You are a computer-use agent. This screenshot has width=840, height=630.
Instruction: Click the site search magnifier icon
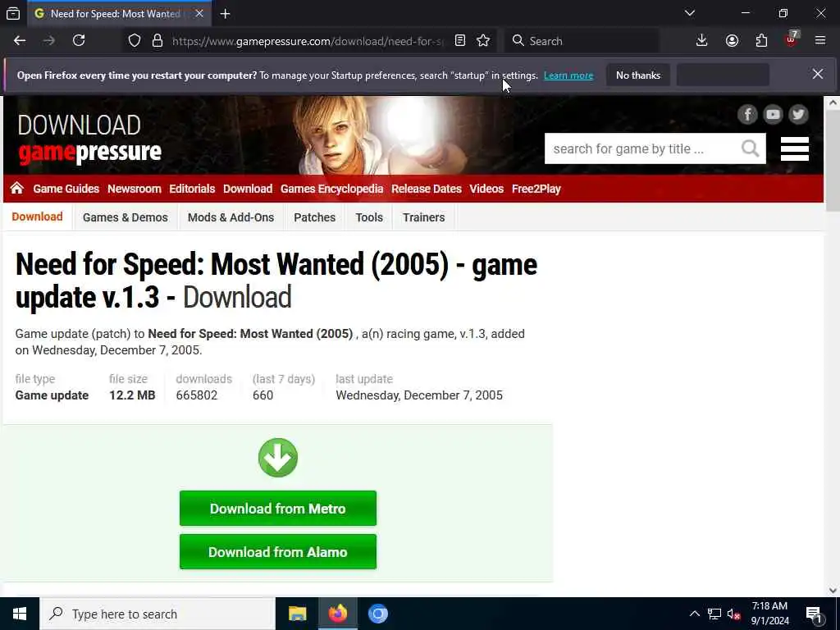click(751, 148)
